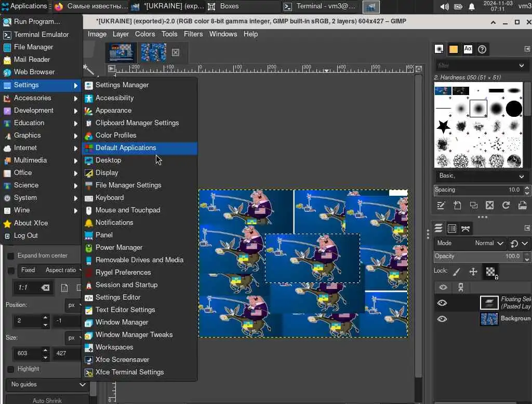
Task: Click Create a new brush icon
Action: coord(457,205)
